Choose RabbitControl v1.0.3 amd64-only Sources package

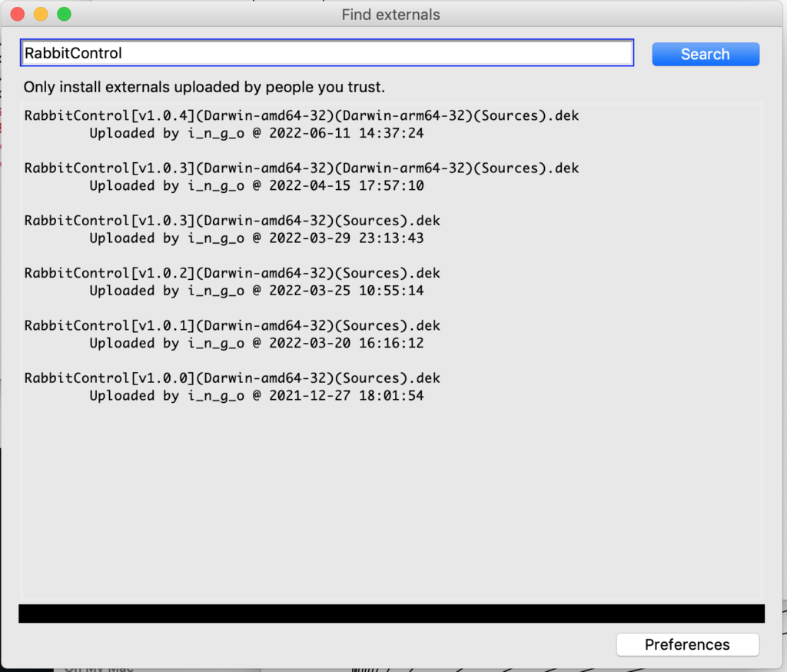click(x=232, y=221)
